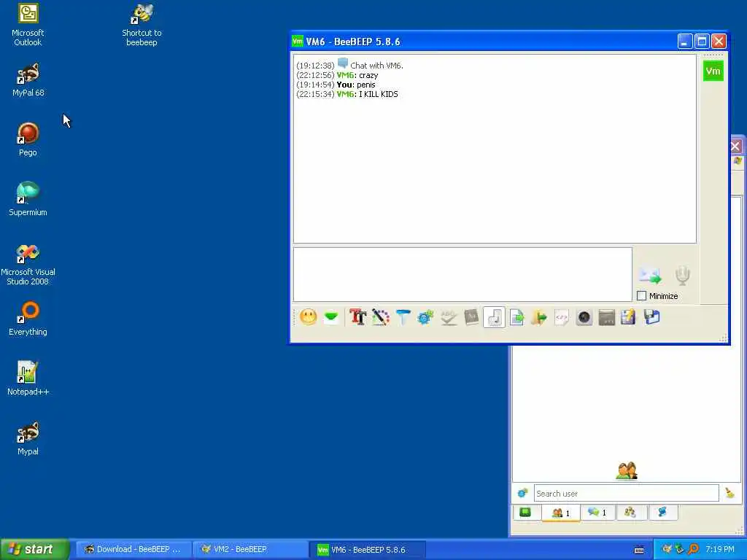This screenshot has width=747, height=560.
Task: Open Microsoft Outlook desktop shortcut
Action: point(28,25)
